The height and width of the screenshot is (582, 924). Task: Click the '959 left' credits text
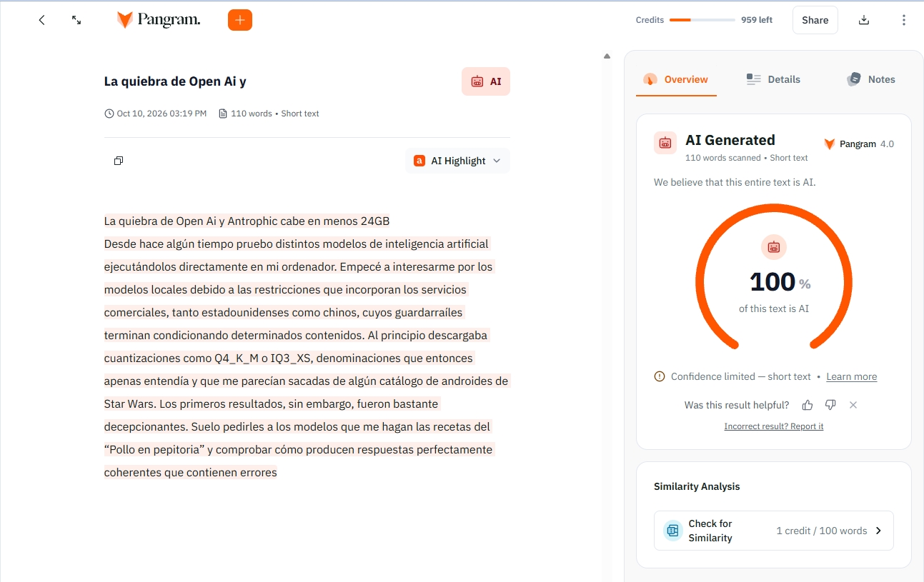point(757,20)
